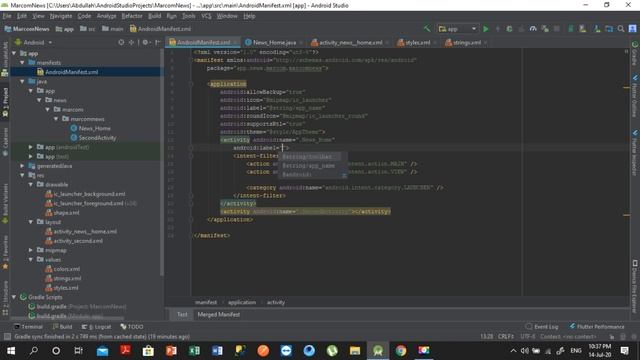Click the CRLF line separator status entry
The width and height of the screenshot is (640, 360).
click(x=506, y=337)
